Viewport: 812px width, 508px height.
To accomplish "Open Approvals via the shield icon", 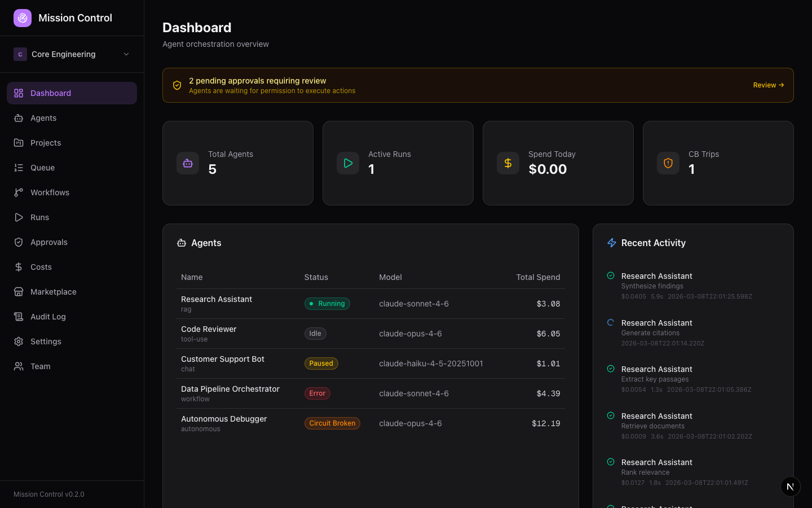I will [17, 242].
